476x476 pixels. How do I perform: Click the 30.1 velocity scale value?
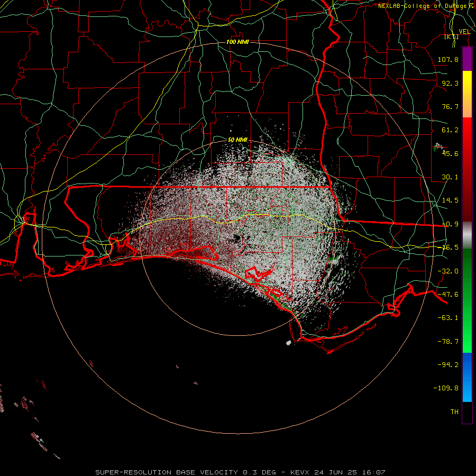point(450,177)
